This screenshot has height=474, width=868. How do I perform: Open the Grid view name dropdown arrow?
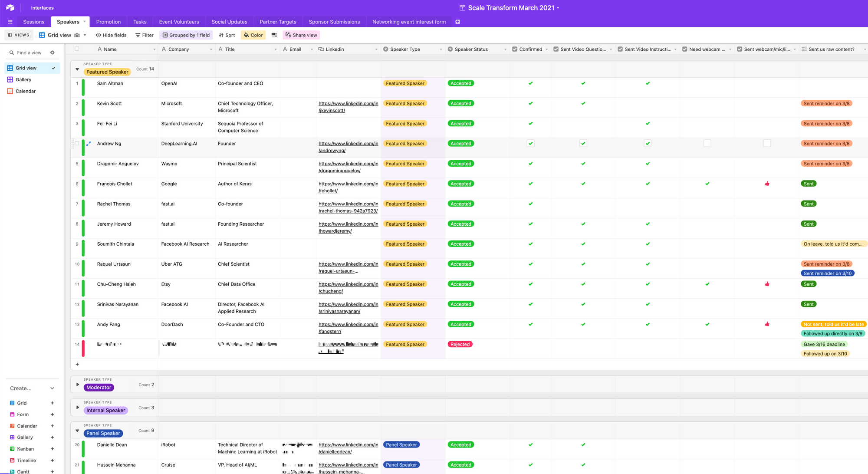(x=85, y=35)
